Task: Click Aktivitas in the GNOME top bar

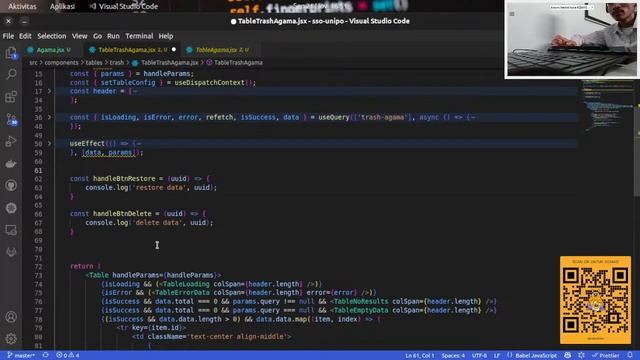Action: [22, 6]
